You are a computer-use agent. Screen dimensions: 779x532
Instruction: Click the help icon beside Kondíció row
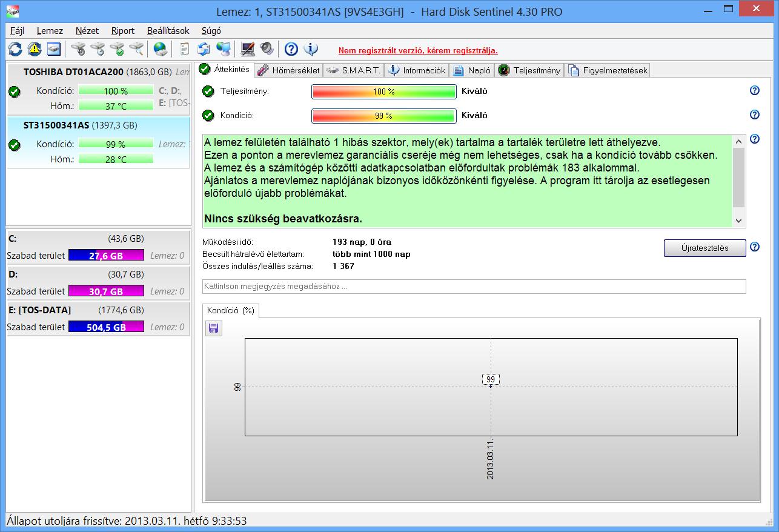(755, 115)
